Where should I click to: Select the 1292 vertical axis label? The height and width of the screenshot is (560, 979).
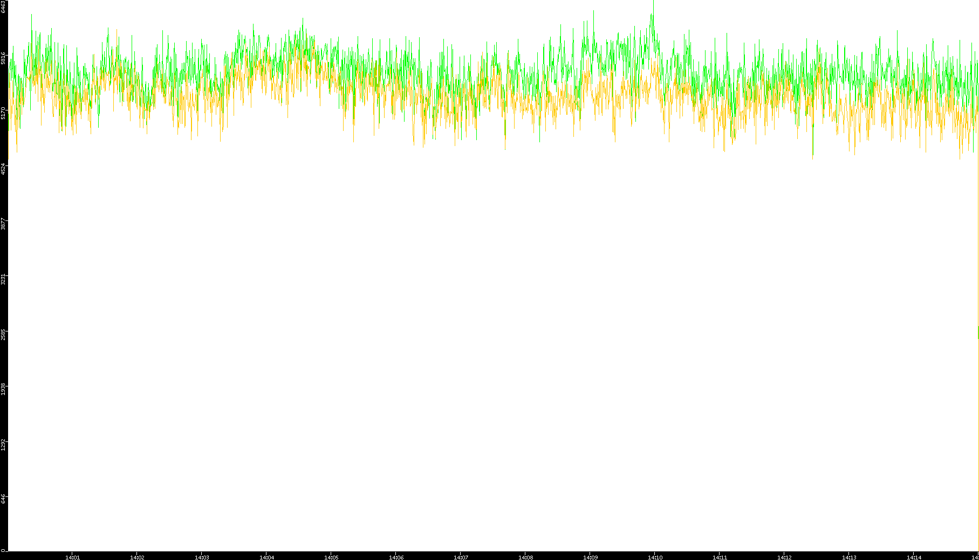point(4,445)
